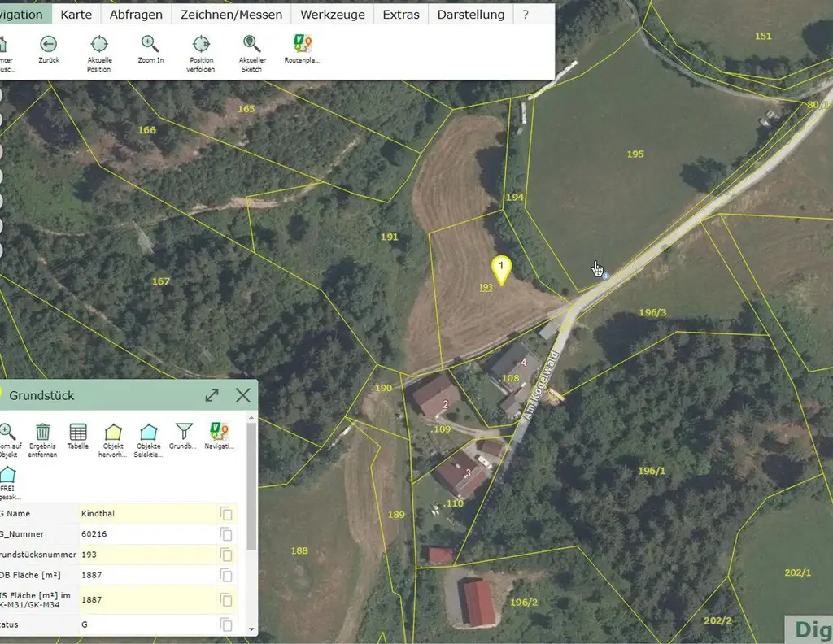Click the scroll-up arrow in Grundstück panel
This screenshot has height=644, width=833.
(252, 418)
